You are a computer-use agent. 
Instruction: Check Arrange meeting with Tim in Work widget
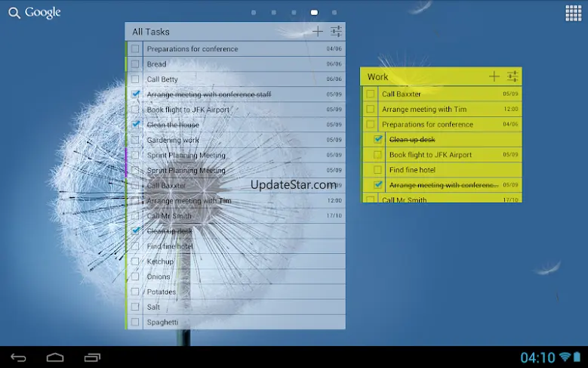(370, 109)
